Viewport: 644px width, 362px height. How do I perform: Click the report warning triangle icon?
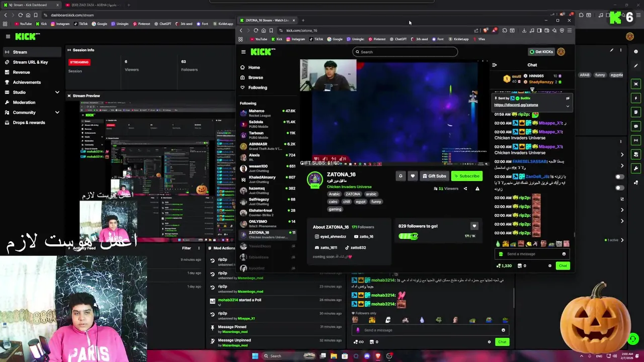(477, 189)
